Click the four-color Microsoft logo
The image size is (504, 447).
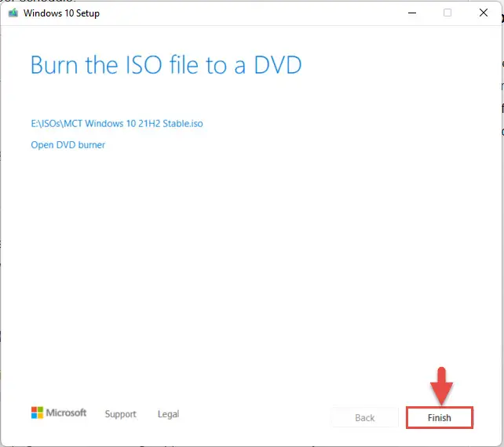37,412
